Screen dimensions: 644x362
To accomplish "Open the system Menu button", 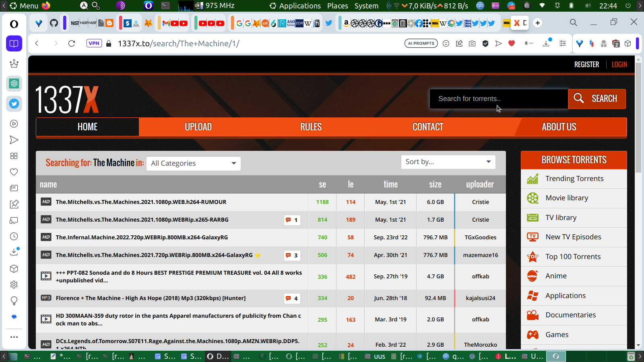I will pyautogui.click(x=24, y=6).
